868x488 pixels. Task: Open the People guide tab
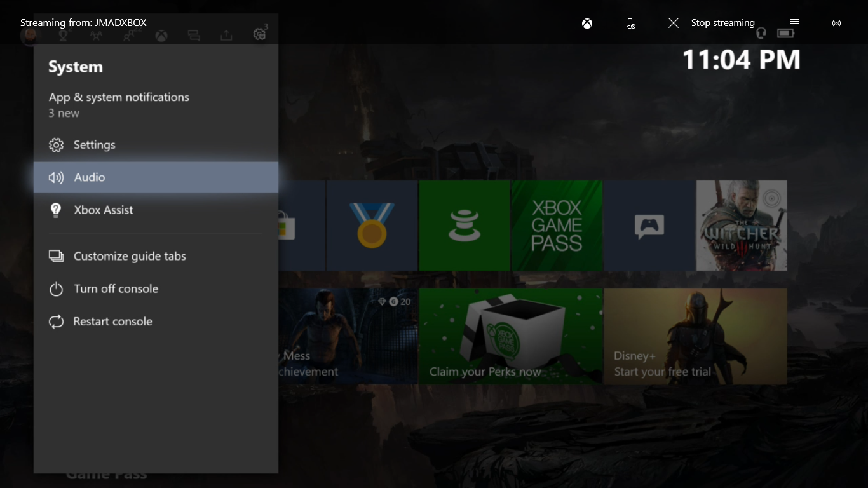[130, 36]
